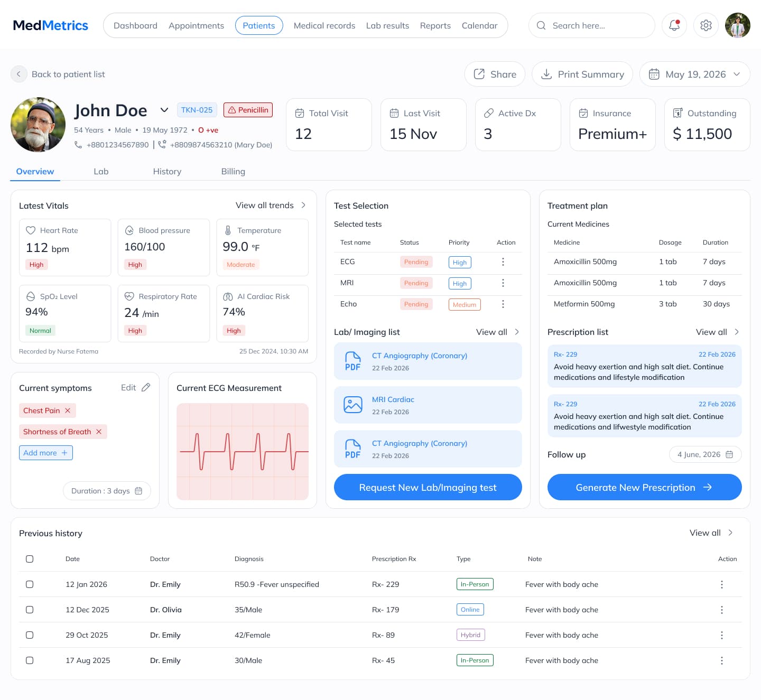Select all rows in history table

30,559
